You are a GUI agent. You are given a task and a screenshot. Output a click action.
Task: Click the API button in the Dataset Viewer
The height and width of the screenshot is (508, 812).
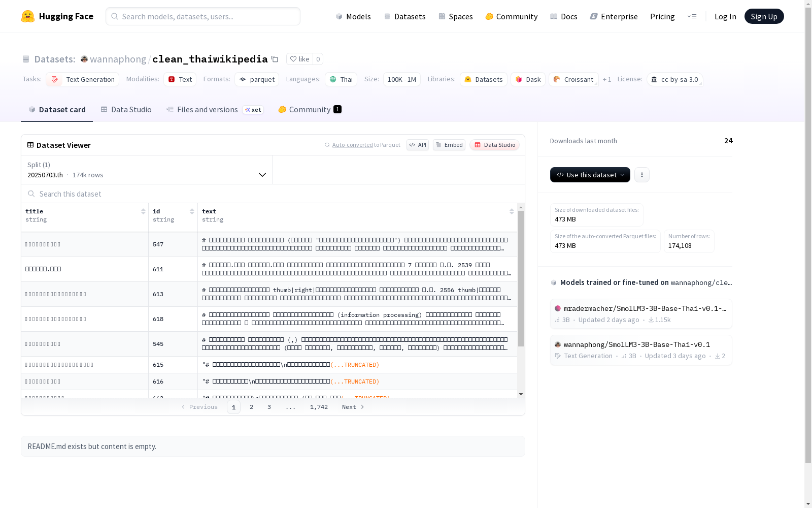point(418,145)
